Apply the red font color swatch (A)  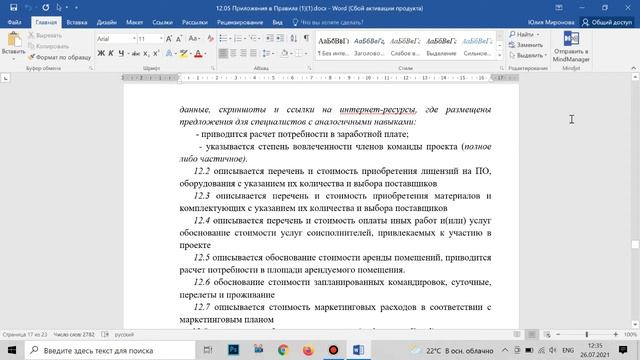coord(198,53)
